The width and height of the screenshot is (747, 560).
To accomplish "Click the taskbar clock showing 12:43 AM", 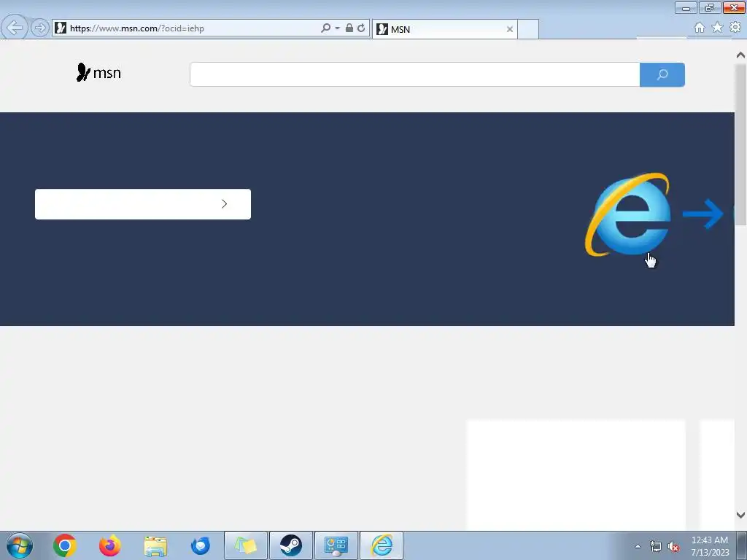I will (710, 546).
